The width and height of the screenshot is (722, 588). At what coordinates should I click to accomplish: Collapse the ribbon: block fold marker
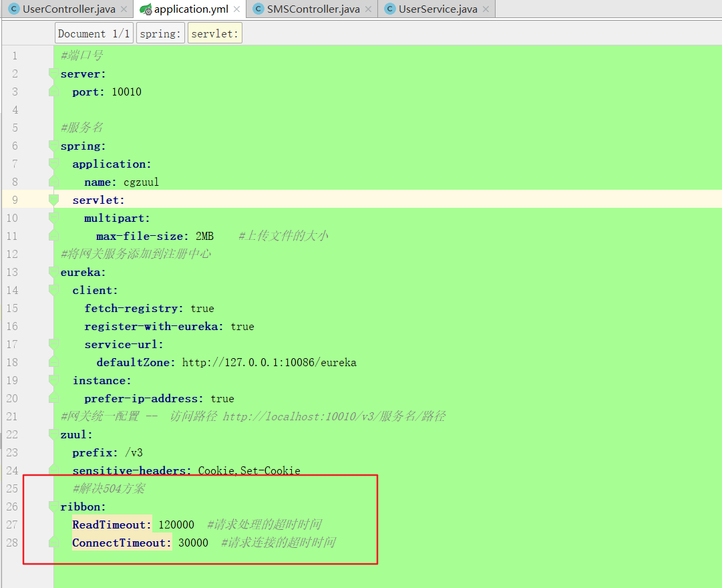tap(53, 507)
